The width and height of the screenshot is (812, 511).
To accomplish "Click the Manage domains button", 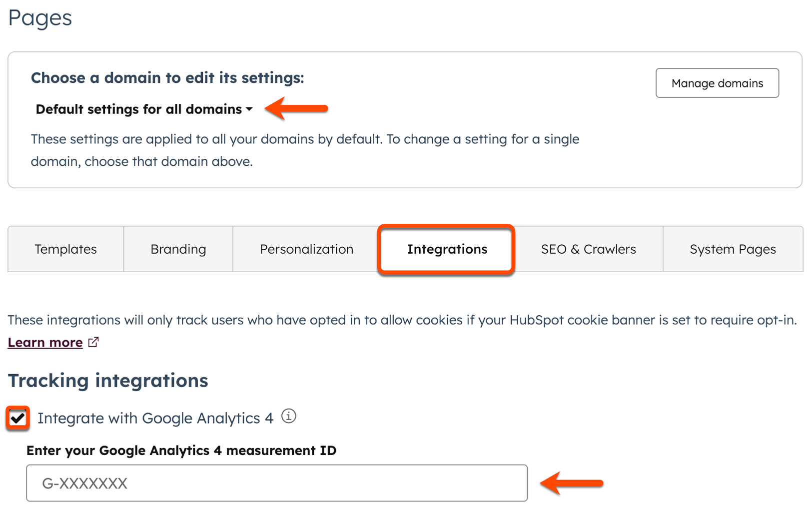I will tap(717, 83).
